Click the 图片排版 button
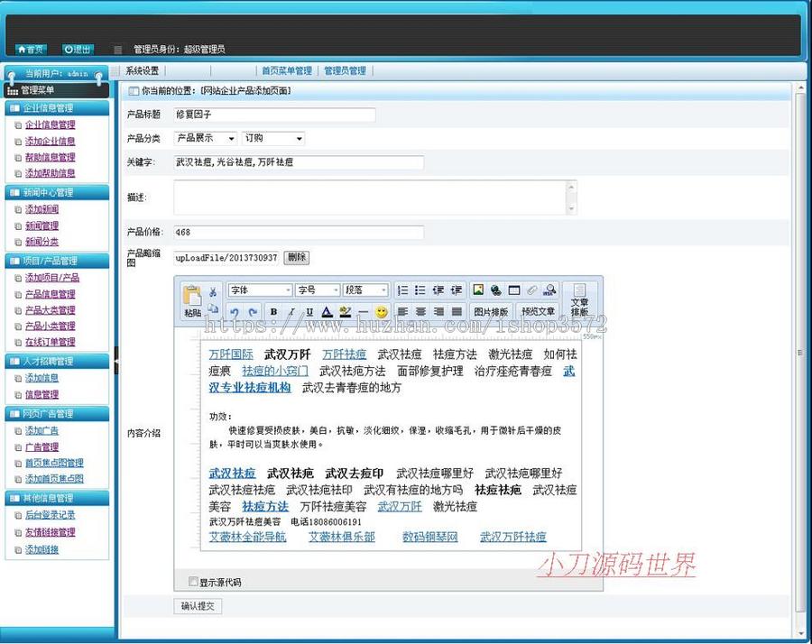 click(491, 312)
